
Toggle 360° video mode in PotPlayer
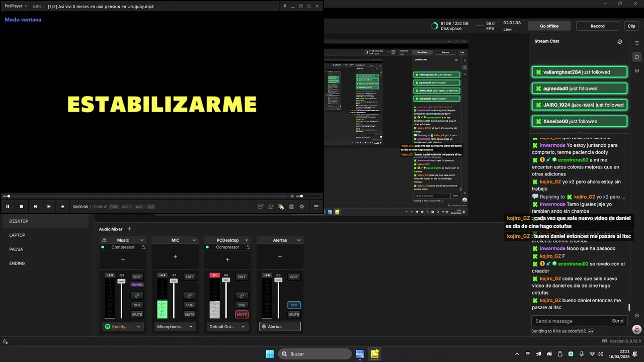coord(260,207)
